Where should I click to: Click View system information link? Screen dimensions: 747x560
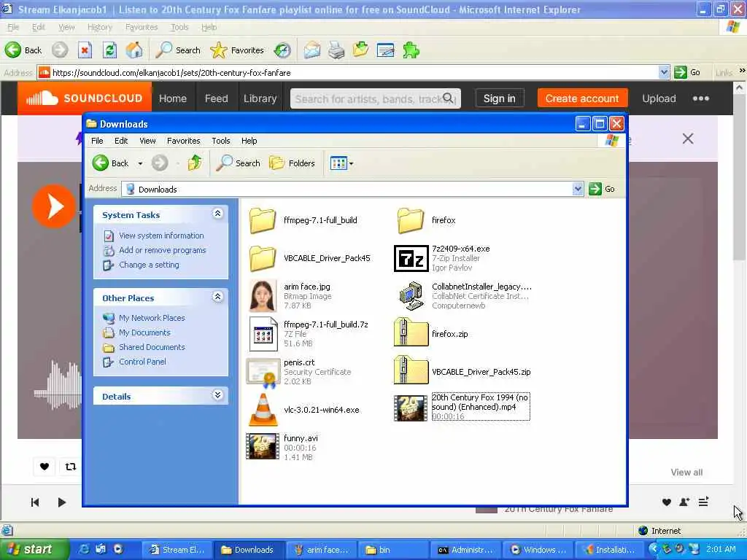click(161, 236)
